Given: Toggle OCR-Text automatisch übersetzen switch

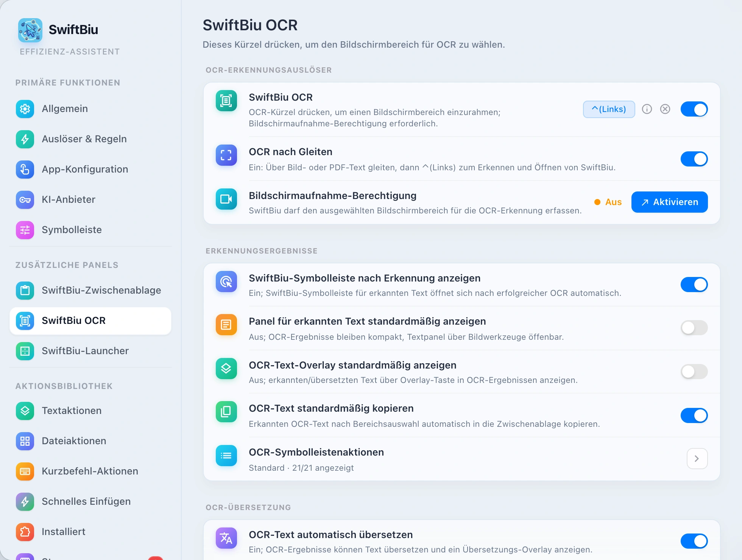Looking at the screenshot, I should click(x=694, y=541).
